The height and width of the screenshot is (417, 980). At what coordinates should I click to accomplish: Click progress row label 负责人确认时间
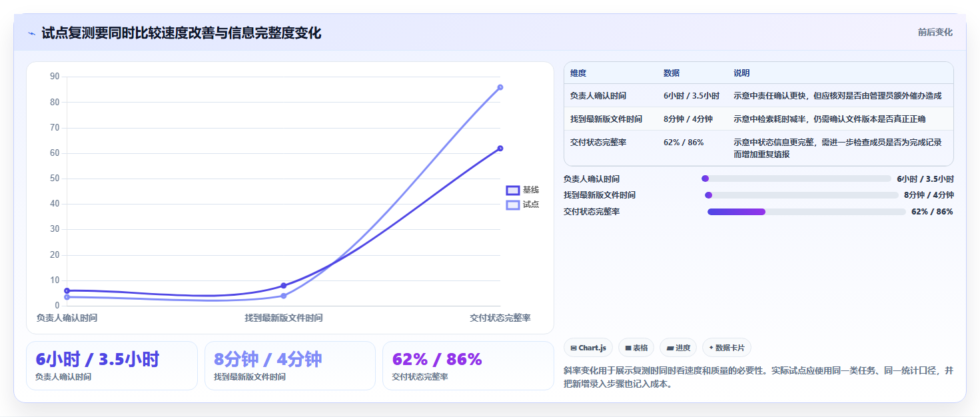(x=592, y=179)
